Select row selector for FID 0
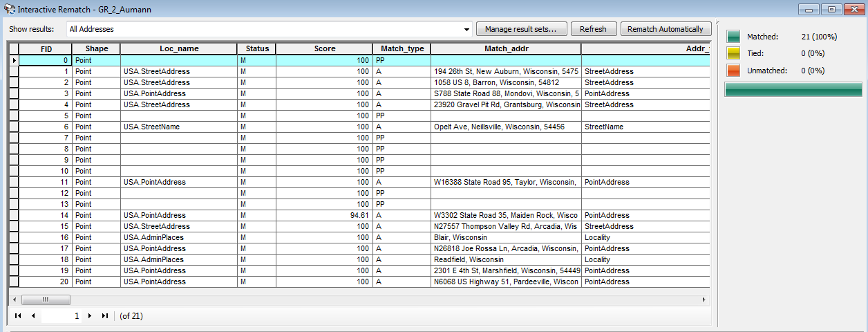This screenshot has width=868, height=332. point(13,60)
